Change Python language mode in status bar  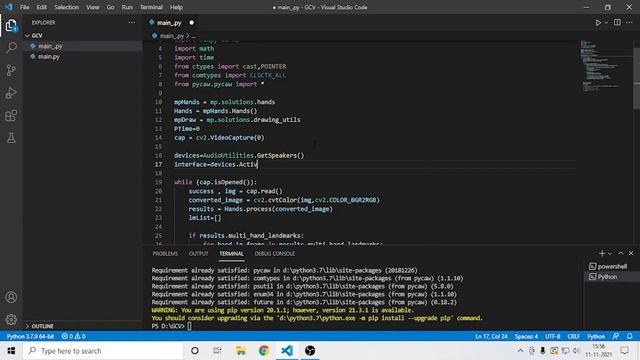click(x=596, y=336)
